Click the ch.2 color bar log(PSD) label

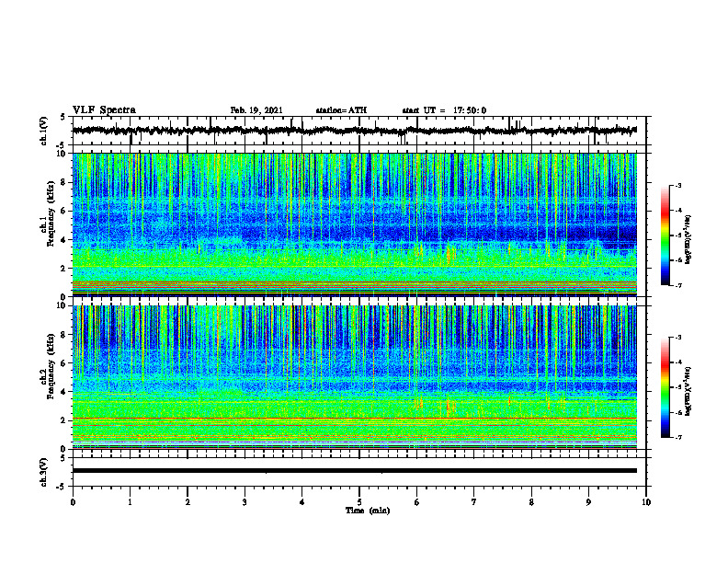point(688,390)
